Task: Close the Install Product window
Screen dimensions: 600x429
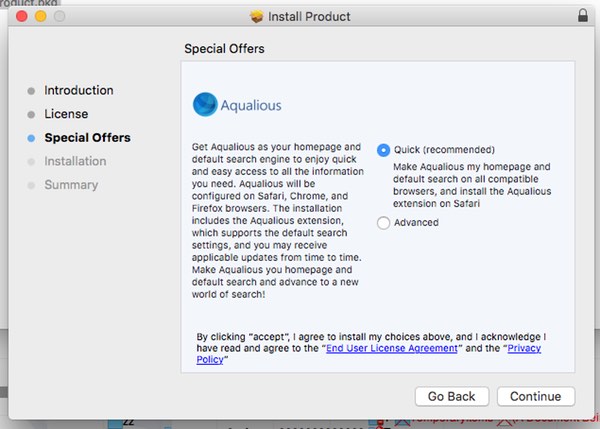Action: [x=21, y=16]
